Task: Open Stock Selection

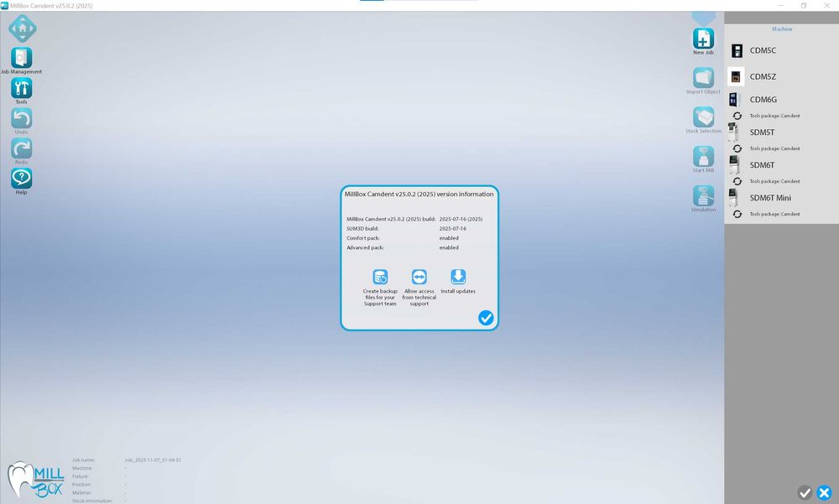Action: tap(703, 117)
